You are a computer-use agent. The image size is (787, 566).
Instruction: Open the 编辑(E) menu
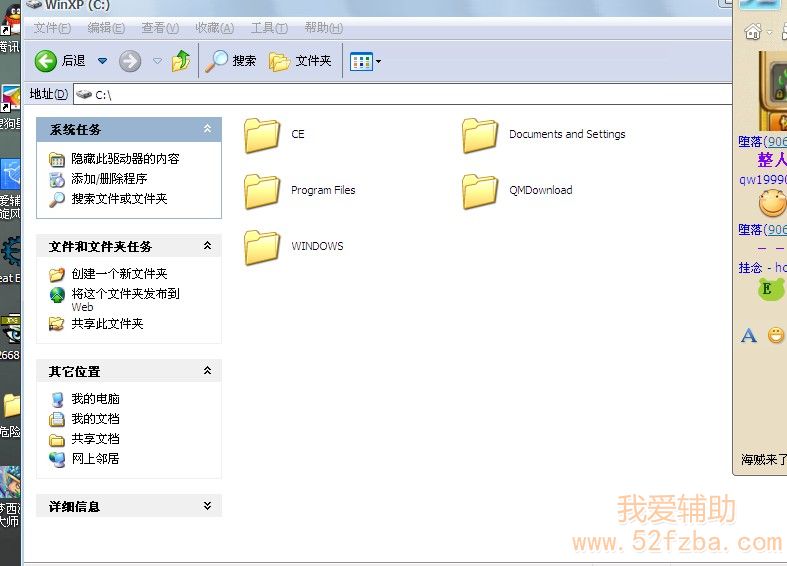[x=106, y=28]
